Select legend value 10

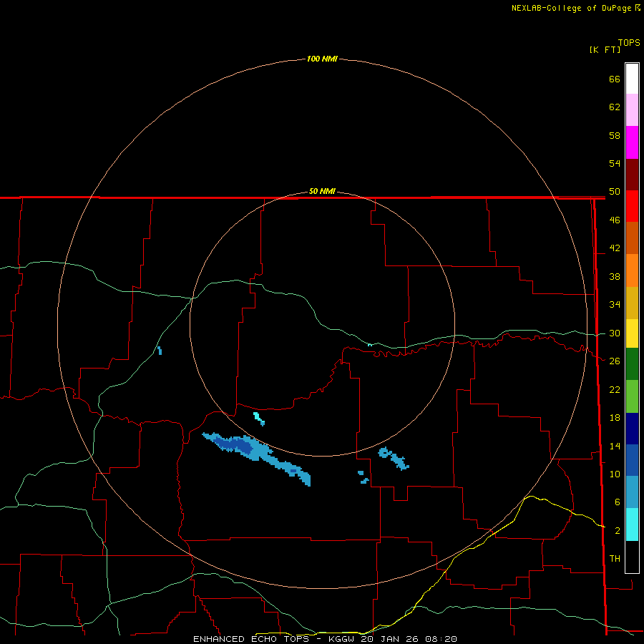coord(615,474)
